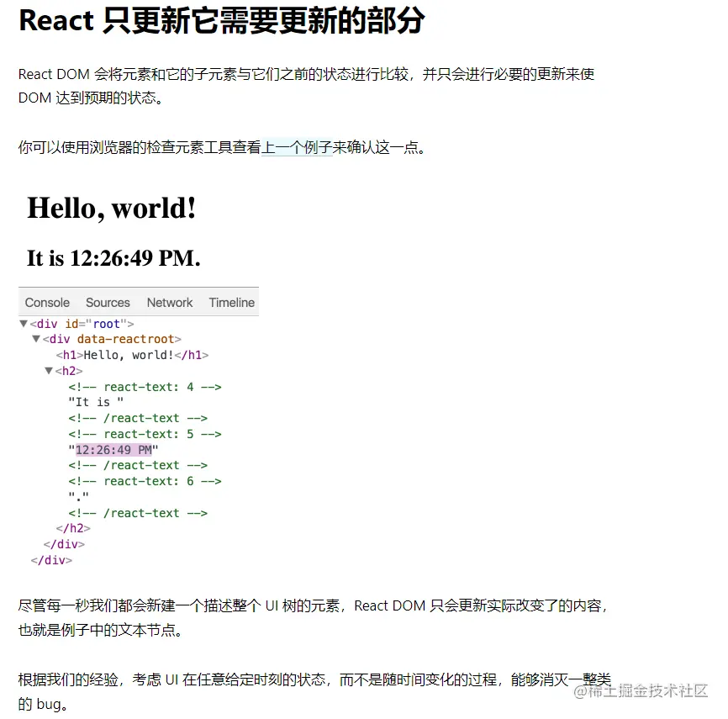Select the h1 Hello, world! line
Viewport: 728px width, 719px height.
click(x=132, y=356)
